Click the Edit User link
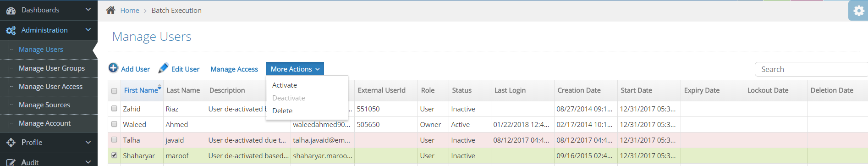 click(185, 69)
